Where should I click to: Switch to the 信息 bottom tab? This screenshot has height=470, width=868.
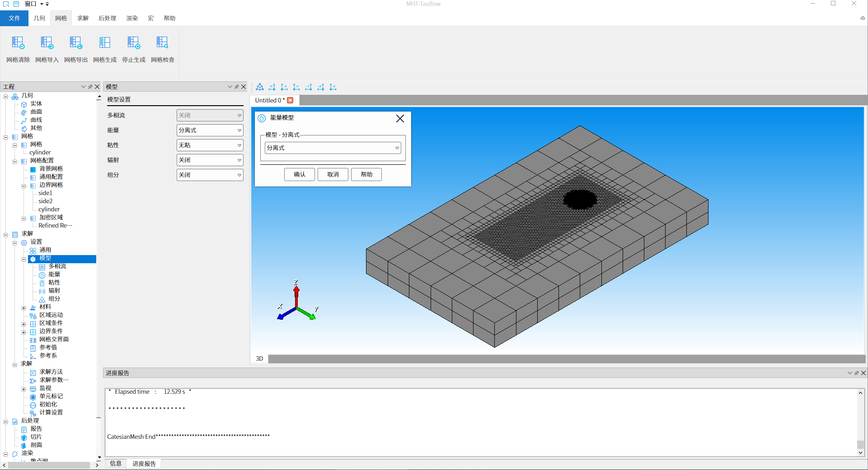tap(116, 464)
